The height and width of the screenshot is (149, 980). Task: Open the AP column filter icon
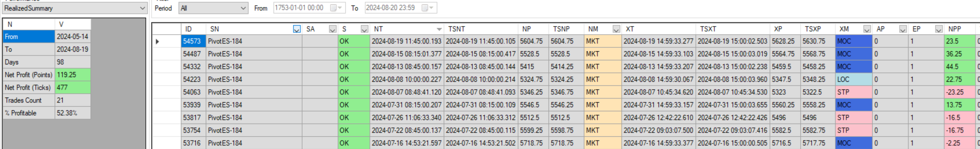tap(903, 29)
